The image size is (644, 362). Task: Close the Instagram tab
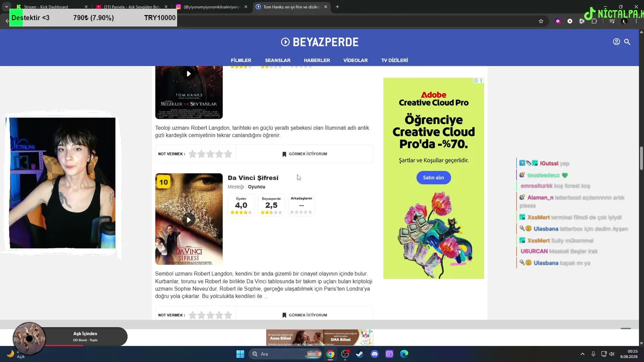(x=245, y=7)
